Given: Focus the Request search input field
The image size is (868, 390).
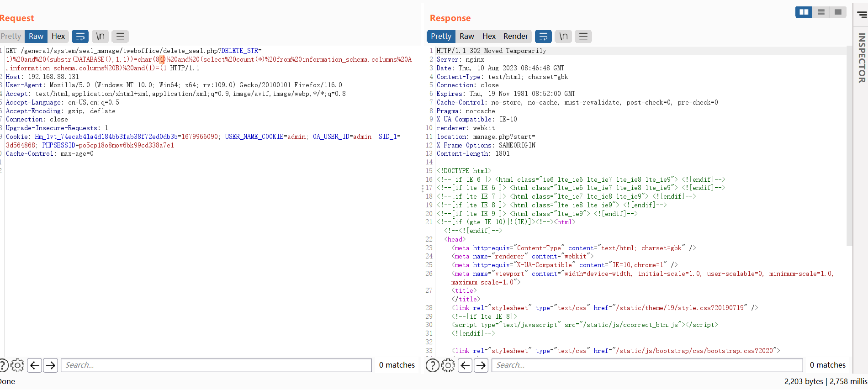Looking at the screenshot, I should coord(216,365).
